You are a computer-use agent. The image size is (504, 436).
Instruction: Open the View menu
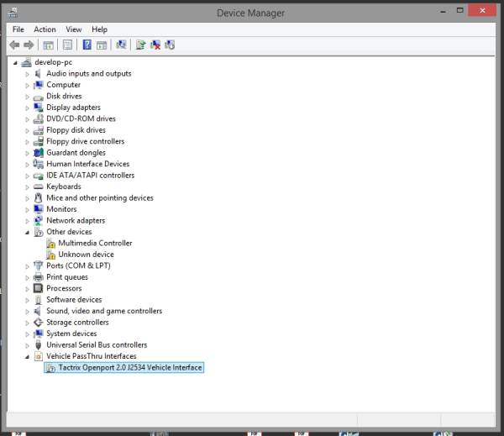(x=74, y=29)
